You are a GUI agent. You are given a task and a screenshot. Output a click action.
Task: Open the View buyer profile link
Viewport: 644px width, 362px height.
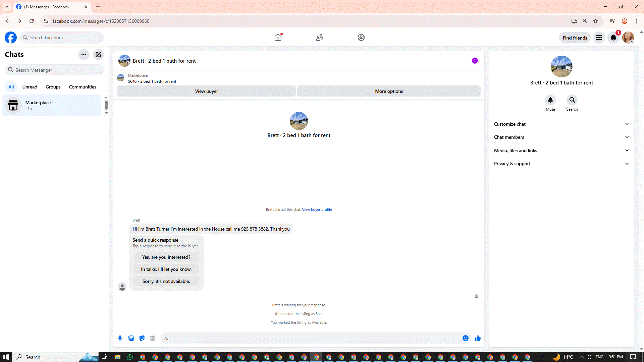tap(317, 209)
